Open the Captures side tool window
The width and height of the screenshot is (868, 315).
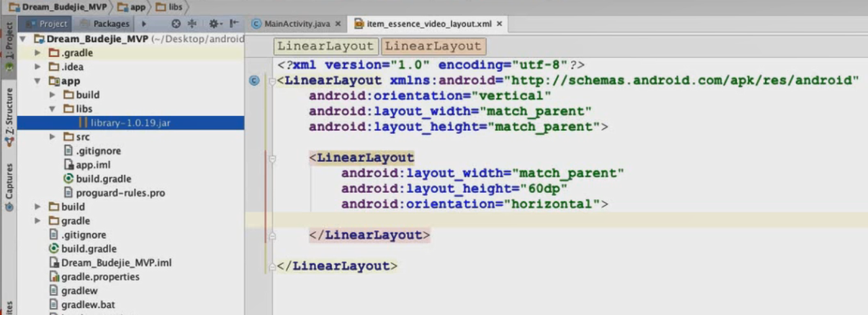point(9,187)
